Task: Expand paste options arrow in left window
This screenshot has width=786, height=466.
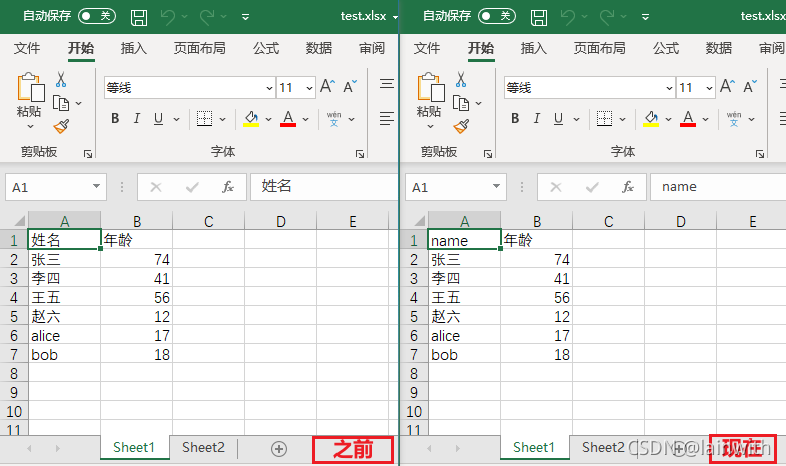Action: pos(30,126)
